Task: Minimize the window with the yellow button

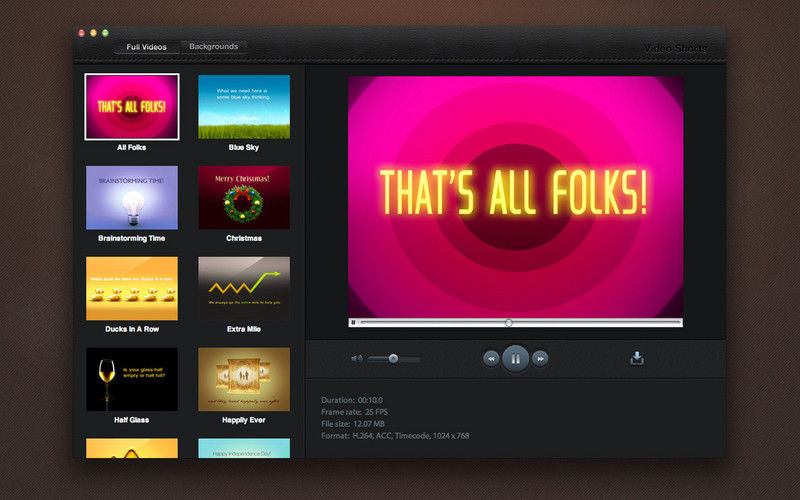Action: [x=93, y=33]
